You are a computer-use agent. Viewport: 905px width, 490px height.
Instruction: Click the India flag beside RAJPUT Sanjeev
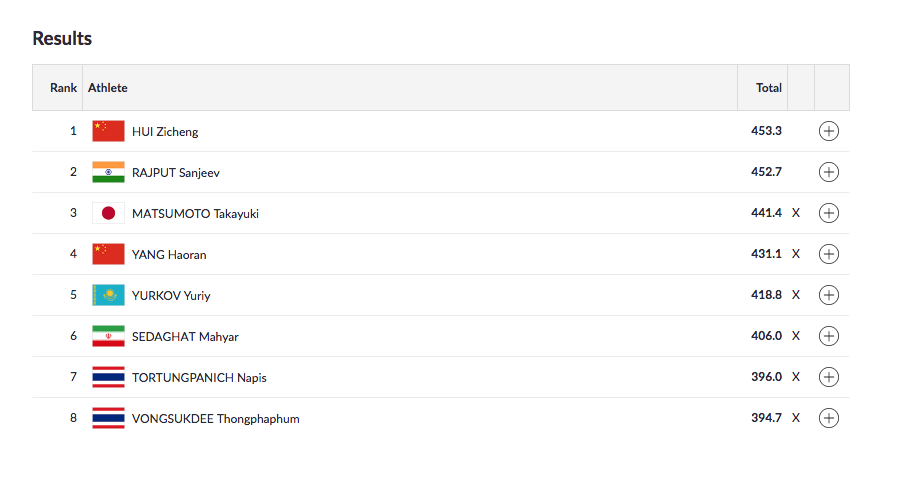(108, 172)
